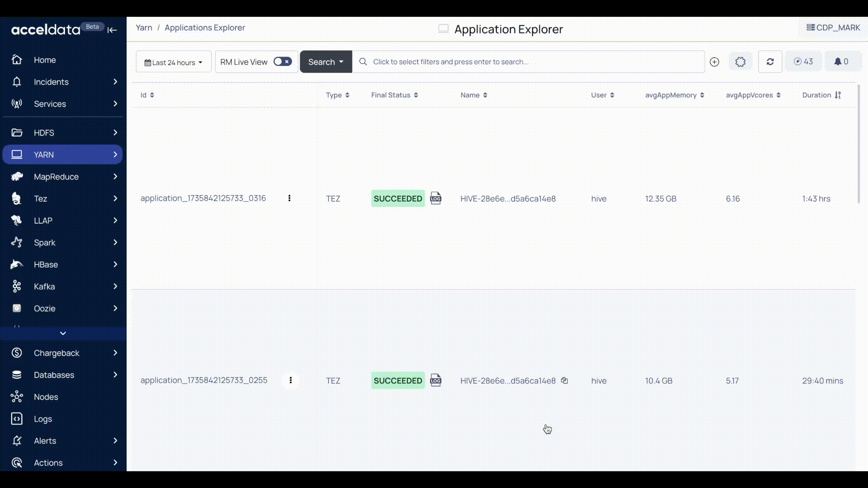This screenshot has width=868, height=488.
Task: Click the refresh icon
Action: point(770,62)
